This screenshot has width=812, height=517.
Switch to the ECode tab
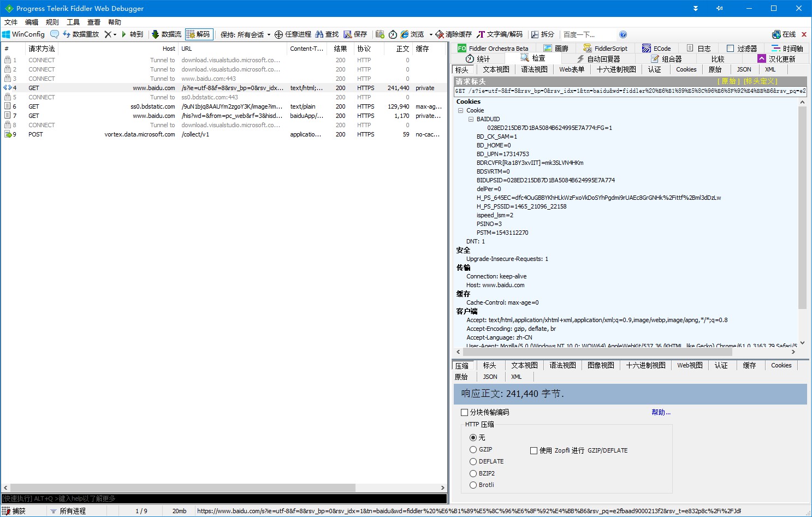pyautogui.click(x=656, y=49)
